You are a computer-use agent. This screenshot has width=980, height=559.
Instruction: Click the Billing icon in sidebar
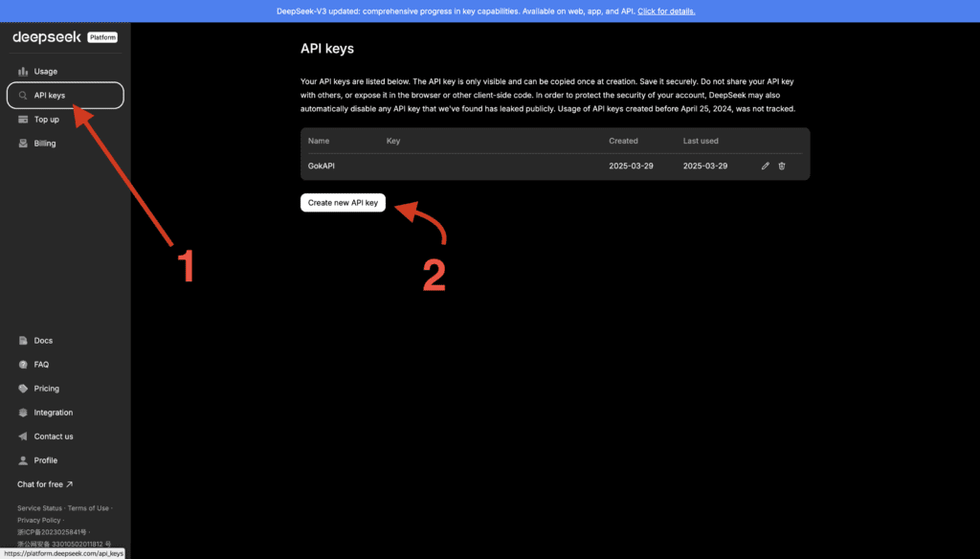pyautogui.click(x=23, y=144)
